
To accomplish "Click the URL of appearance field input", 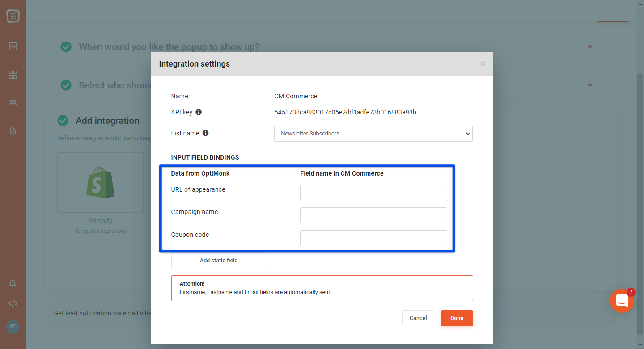I will (373, 193).
